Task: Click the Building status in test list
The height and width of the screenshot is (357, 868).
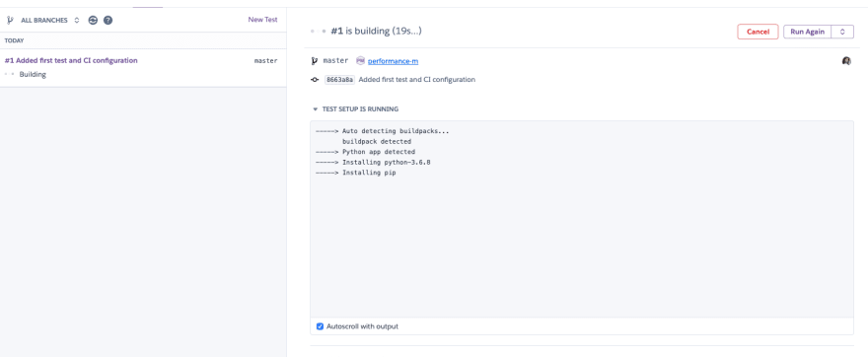Action: (x=33, y=74)
